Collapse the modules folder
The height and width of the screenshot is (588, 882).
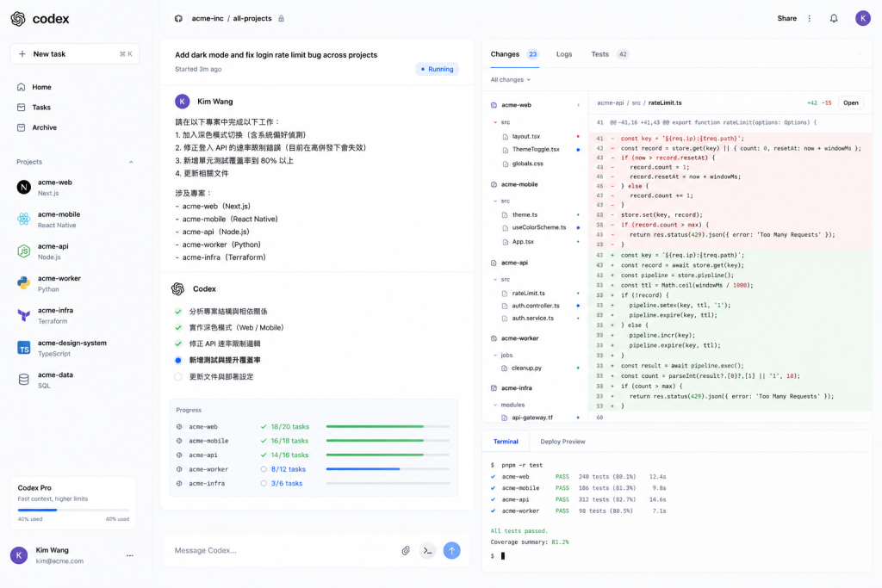495,405
